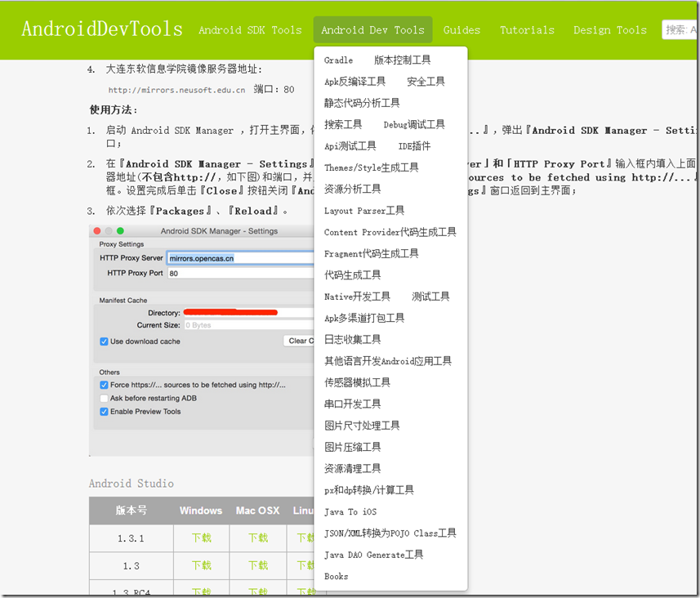The width and height of the screenshot is (700, 598).
Task: Disable Force https sources fetched using http
Action: 103,384
